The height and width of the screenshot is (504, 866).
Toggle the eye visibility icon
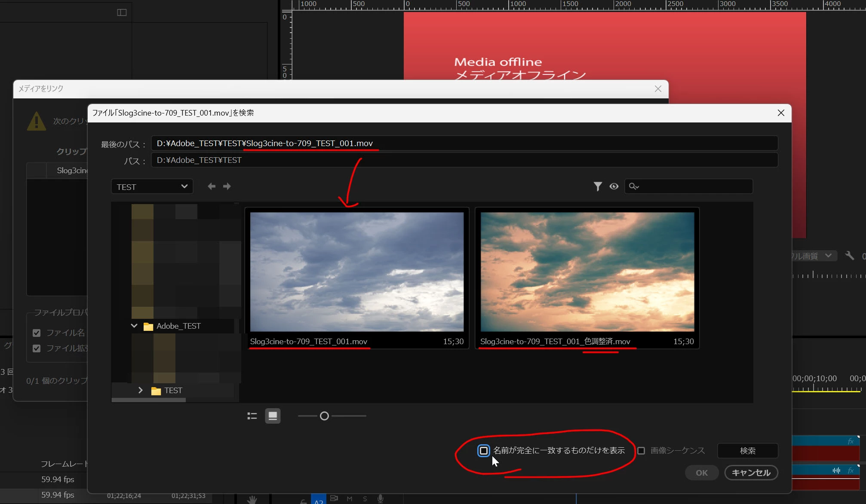pos(614,186)
